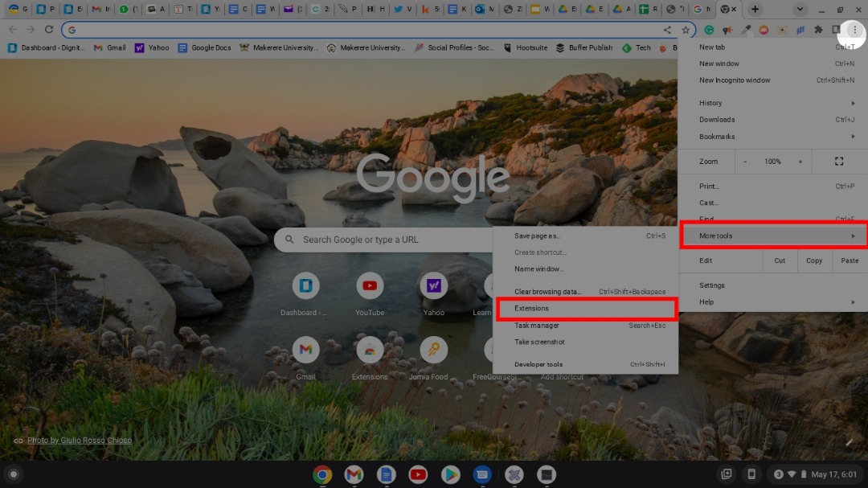Click the Copy button in Edit row
868x488 pixels.
[x=813, y=260]
